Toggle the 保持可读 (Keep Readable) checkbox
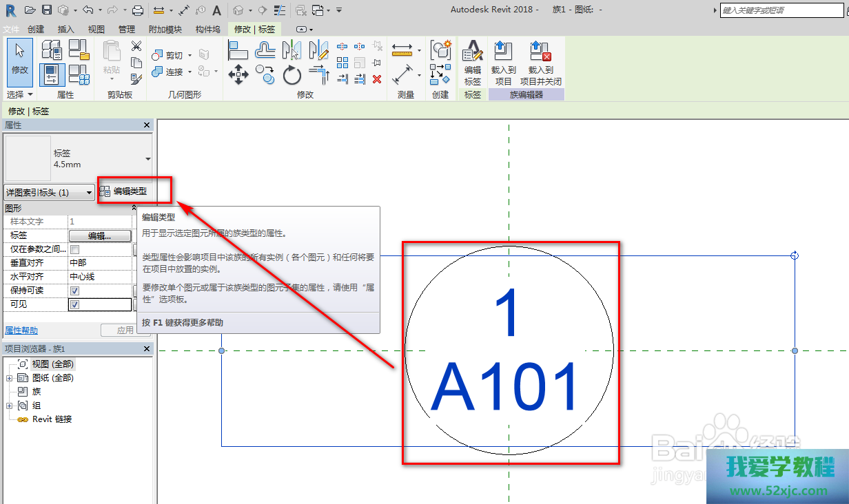 pos(74,291)
